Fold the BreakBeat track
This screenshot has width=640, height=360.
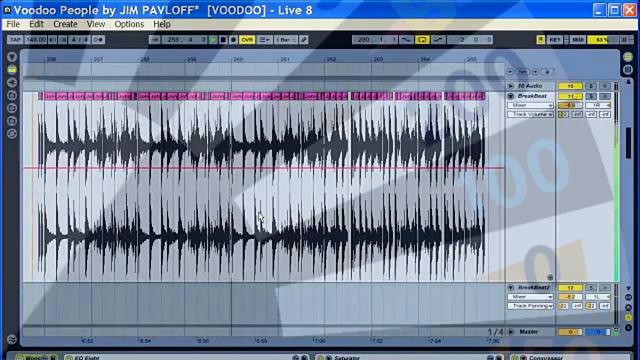[511, 96]
